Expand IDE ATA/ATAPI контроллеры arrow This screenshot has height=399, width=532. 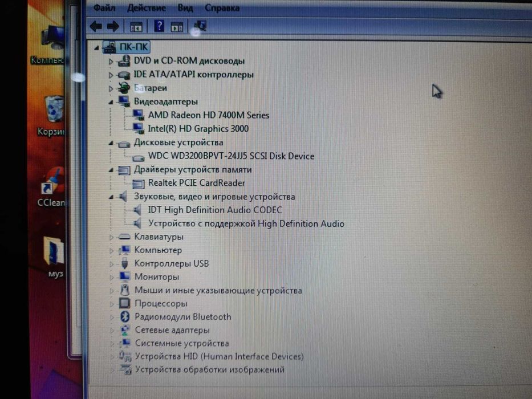111,75
